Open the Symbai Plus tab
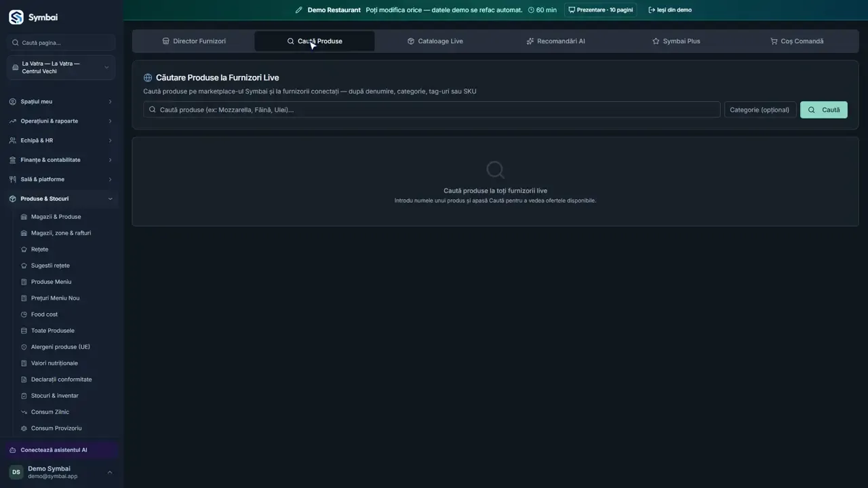Viewport: 868px width, 488px height. [x=676, y=41]
